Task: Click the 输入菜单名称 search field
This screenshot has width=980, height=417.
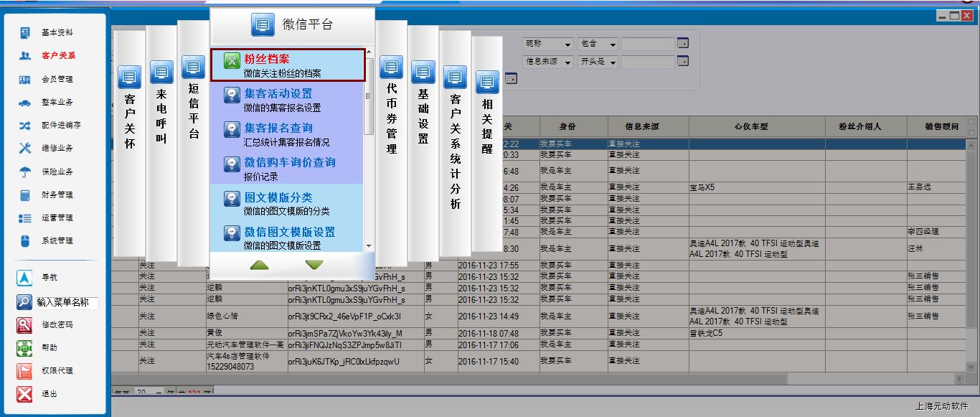Action: coord(67,302)
